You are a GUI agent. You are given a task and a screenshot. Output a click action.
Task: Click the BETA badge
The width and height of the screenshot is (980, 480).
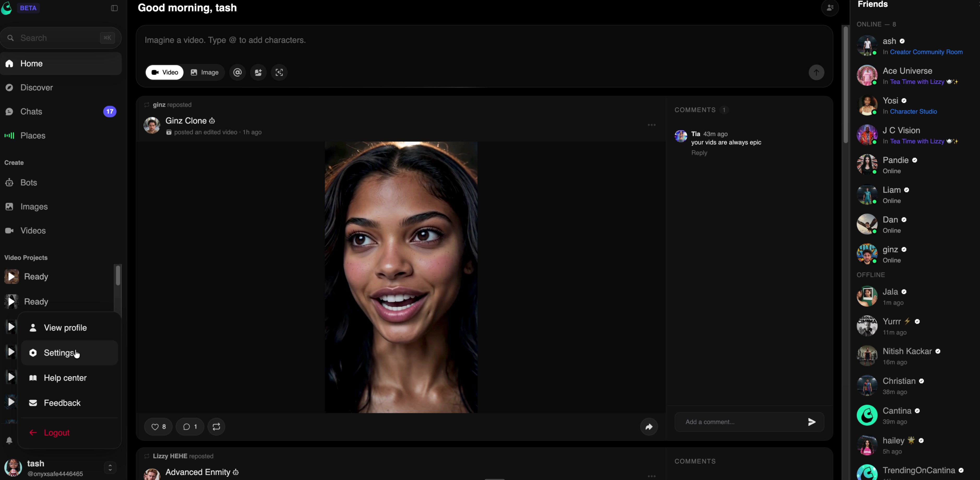pyautogui.click(x=28, y=8)
